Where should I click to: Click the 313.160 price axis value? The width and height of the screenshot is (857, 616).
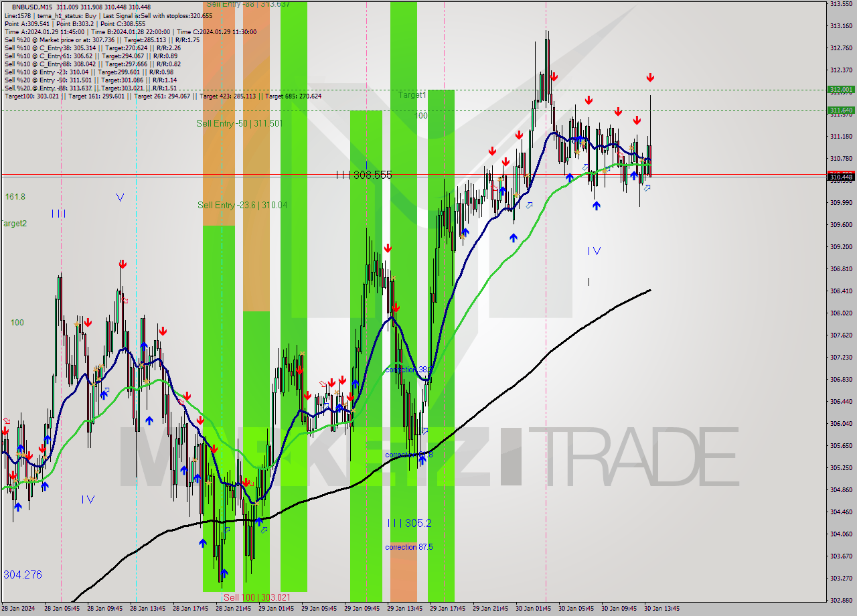[841, 26]
